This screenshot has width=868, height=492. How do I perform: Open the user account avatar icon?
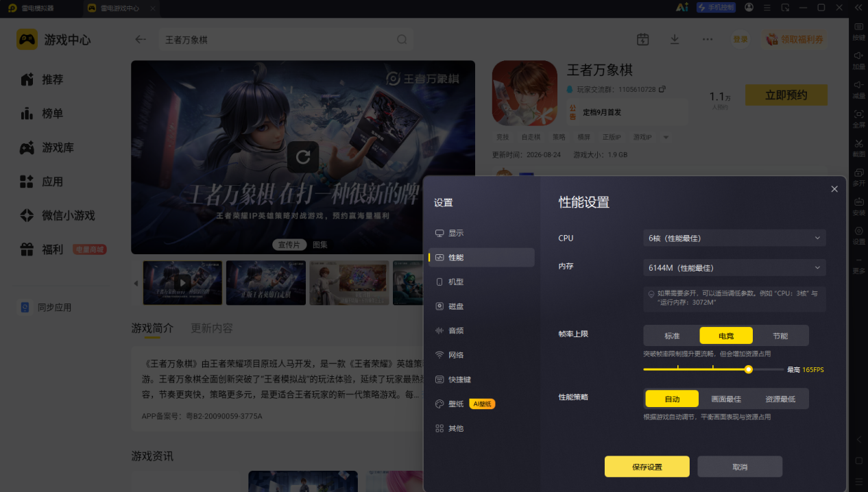tap(749, 8)
